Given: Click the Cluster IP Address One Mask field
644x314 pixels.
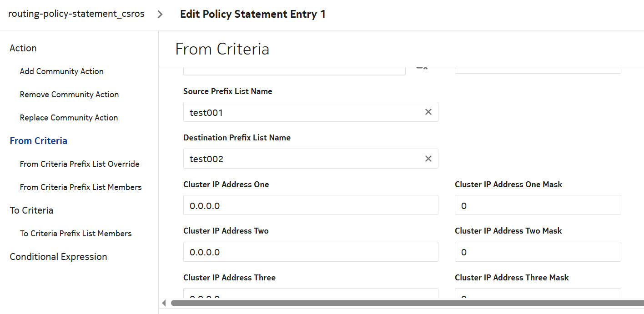Looking at the screenshot, I should [x=538, y=205].
